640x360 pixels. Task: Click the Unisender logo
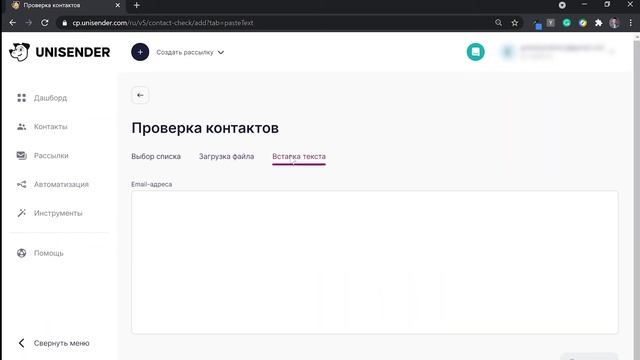[x=60, y=52]
